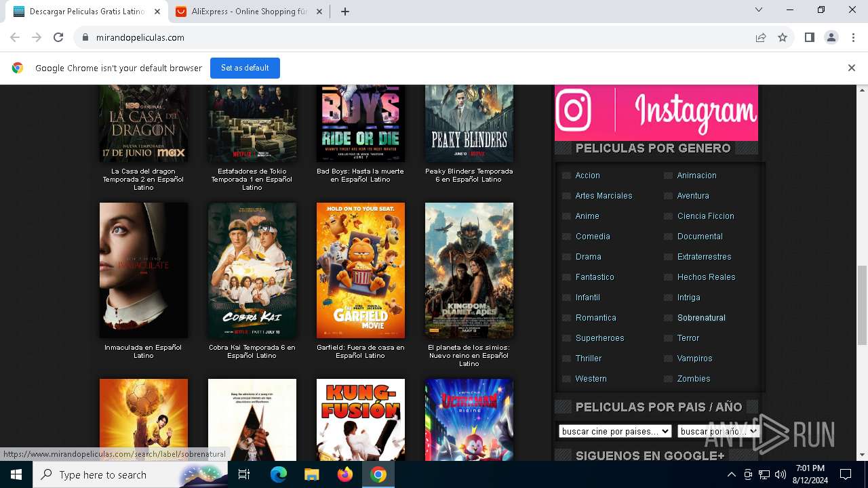The height and width of the screenshot is (488, 868).
Task: Dismiss default browser notification bar
Action: pyautogui.click(x=851, y=68)
